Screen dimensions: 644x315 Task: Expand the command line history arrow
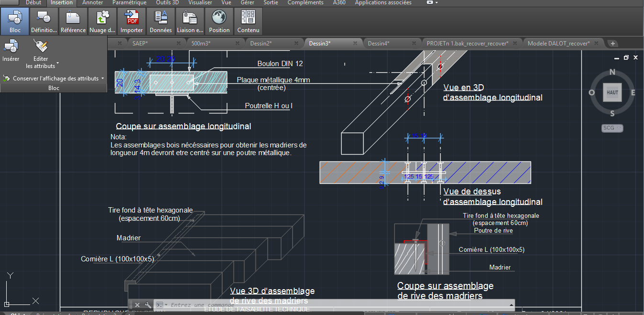coord(511,304)
